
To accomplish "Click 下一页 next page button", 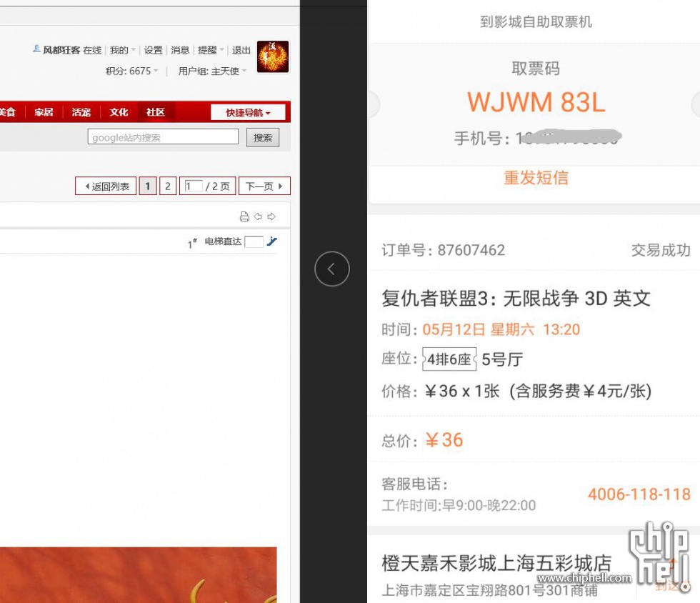I will pyautogui.click(x=264, y=186).
